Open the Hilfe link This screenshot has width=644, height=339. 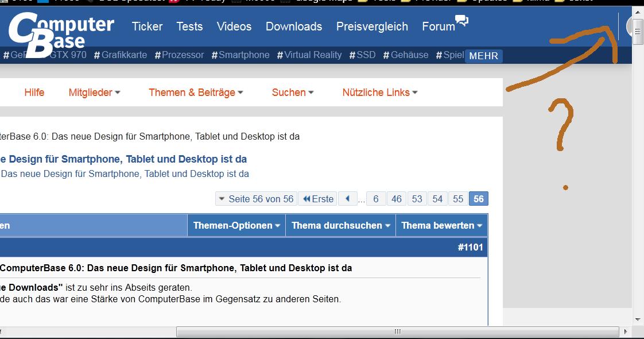click(x=34, y=93)
